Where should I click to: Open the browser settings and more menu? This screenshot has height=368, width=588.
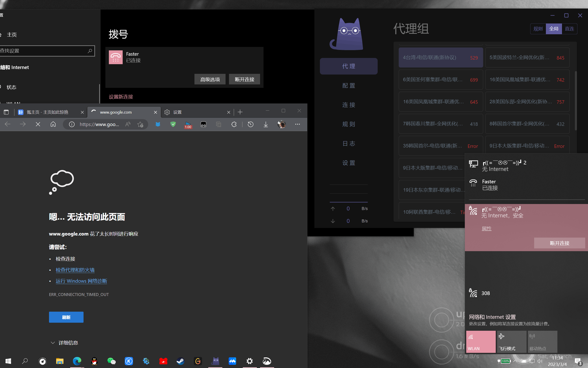pyautogui.click(x=297, y=124)
